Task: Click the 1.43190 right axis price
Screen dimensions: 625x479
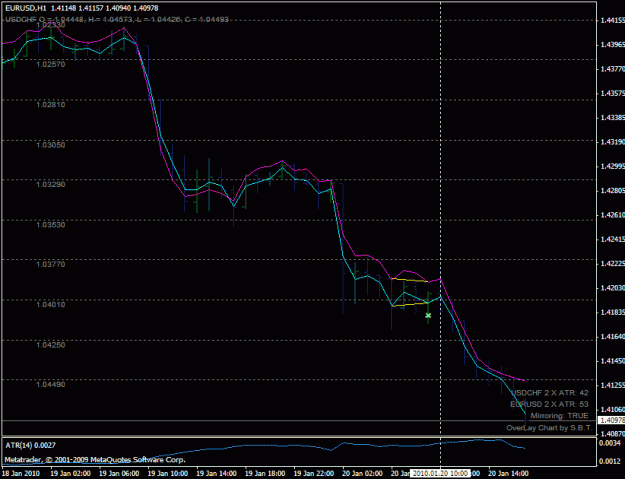Action: click(612, 142)
